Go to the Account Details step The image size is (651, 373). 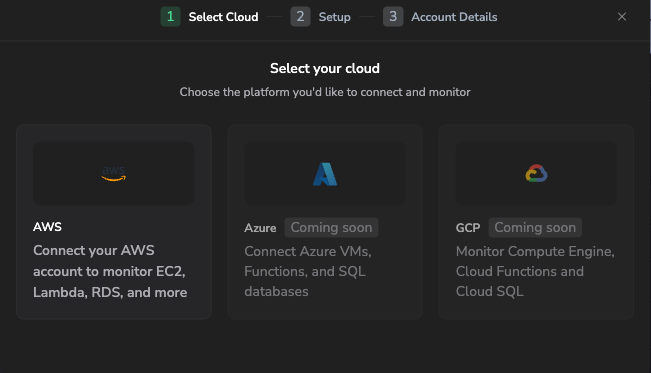tap(454, 17)
